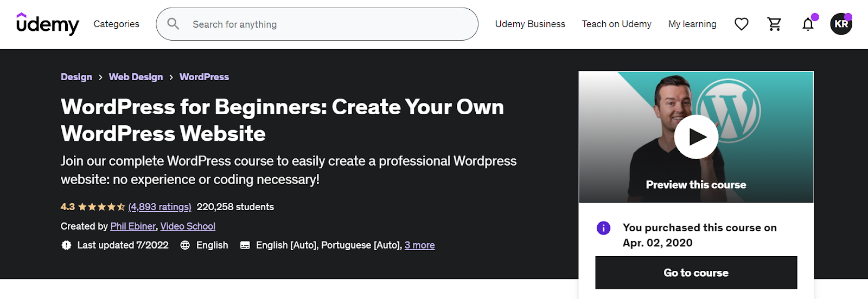Click the course preview thumbnail image

click(x=696, y=137)
